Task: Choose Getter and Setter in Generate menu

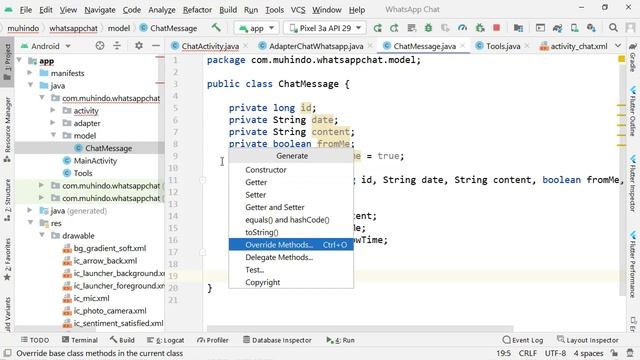Action: [x=291, y=207]
